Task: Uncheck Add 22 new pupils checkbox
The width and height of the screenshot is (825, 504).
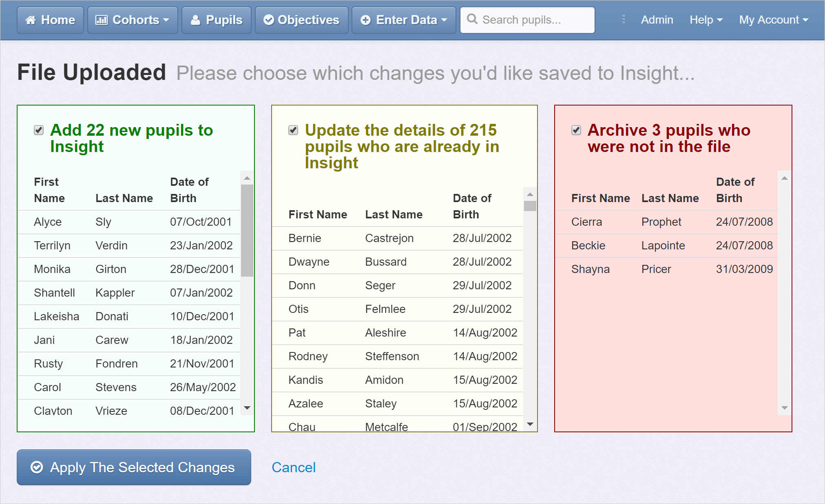Action: 39,130
